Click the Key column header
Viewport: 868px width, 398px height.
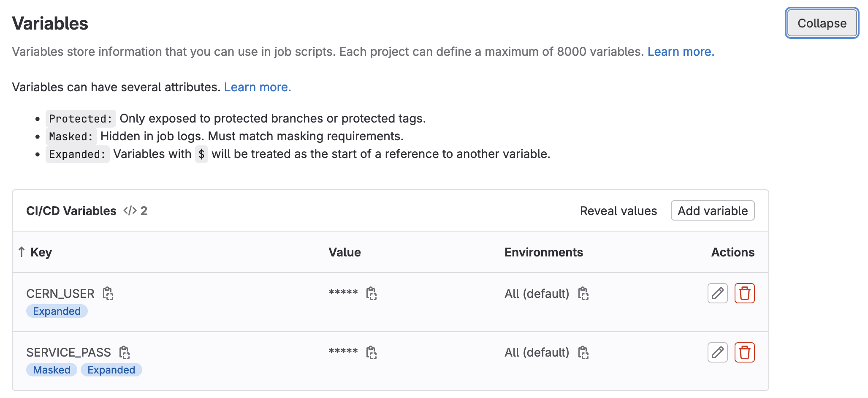pos(41,252)
